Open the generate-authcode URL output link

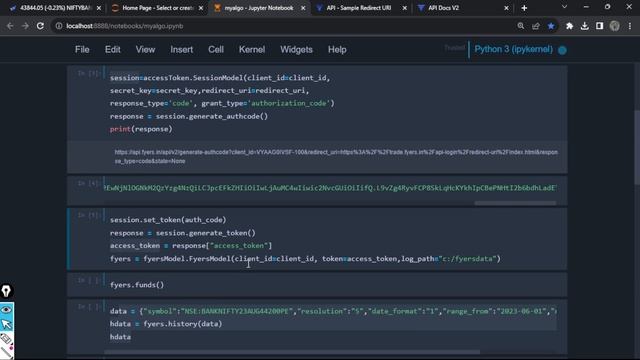point(336,157)
